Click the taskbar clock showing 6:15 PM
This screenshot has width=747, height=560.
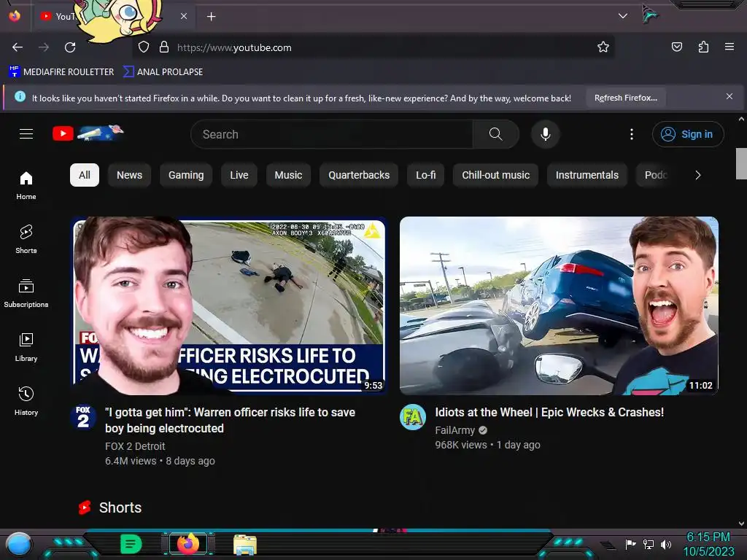click(x=708, y=544)
